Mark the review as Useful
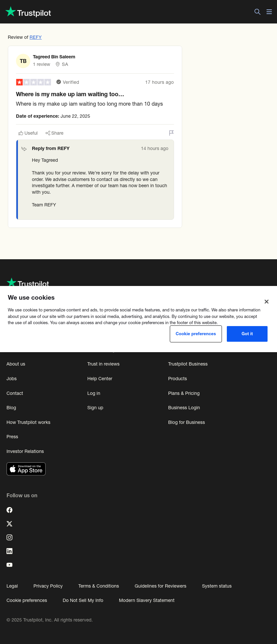Viewport: 277px width, 644px height. click(28, 133)
